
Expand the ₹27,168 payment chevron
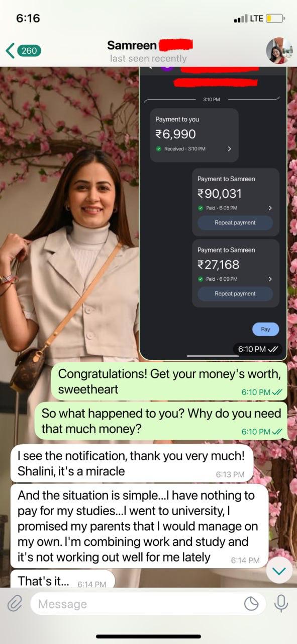tap(270, 279)
